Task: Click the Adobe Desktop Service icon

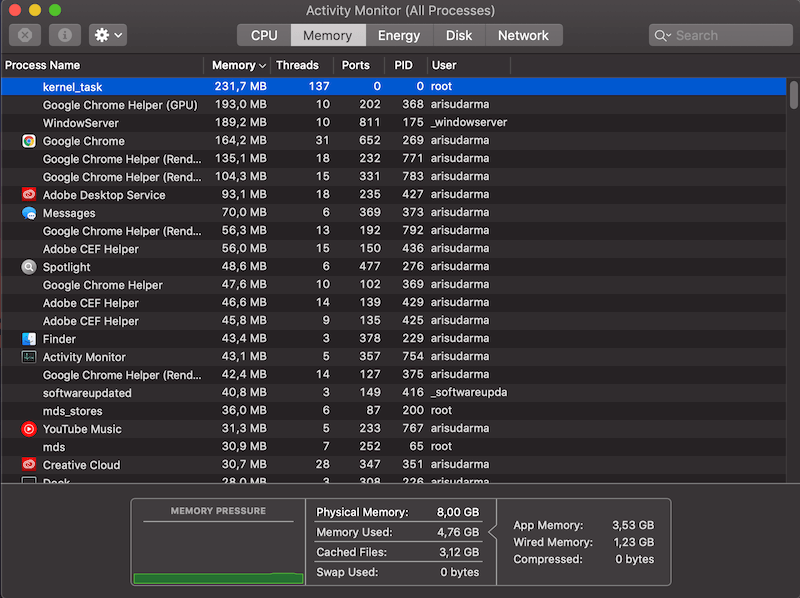Action: pyautogui.click(x=29, y=194)
